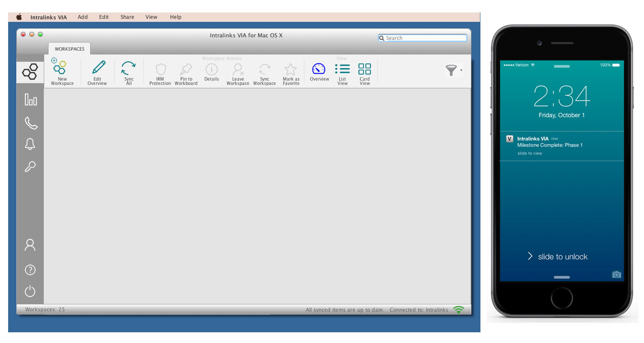The width and height of the screenshot is (644, 343).
Task: Tap the phone's home button
Action: 562,298
